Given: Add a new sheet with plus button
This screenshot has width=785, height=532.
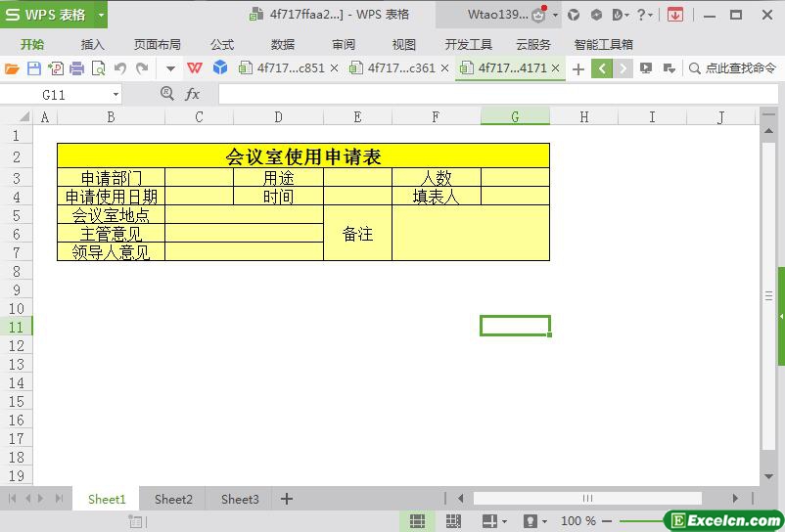Looking at the screenshot, I should click(x=287, y=499).
